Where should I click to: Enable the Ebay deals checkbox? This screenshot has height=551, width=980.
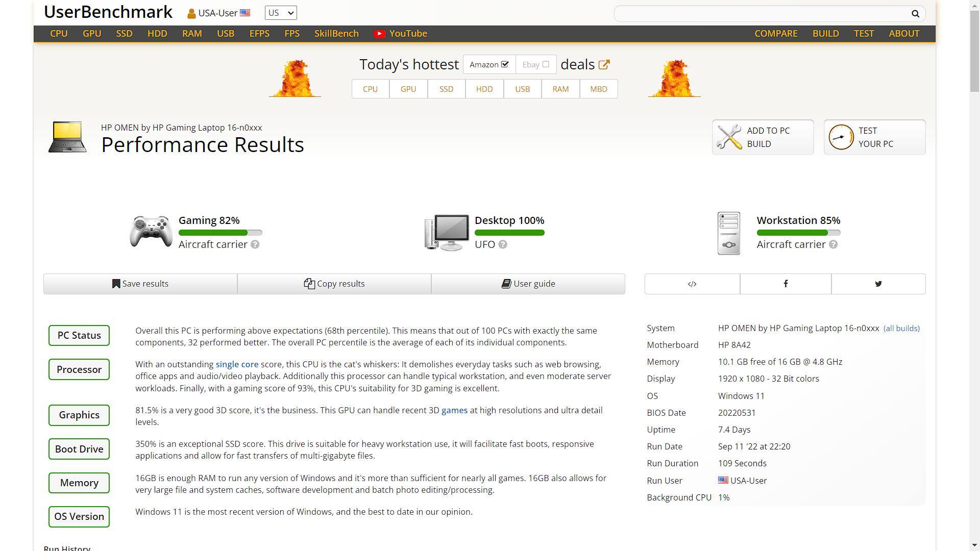click(546, 64)
